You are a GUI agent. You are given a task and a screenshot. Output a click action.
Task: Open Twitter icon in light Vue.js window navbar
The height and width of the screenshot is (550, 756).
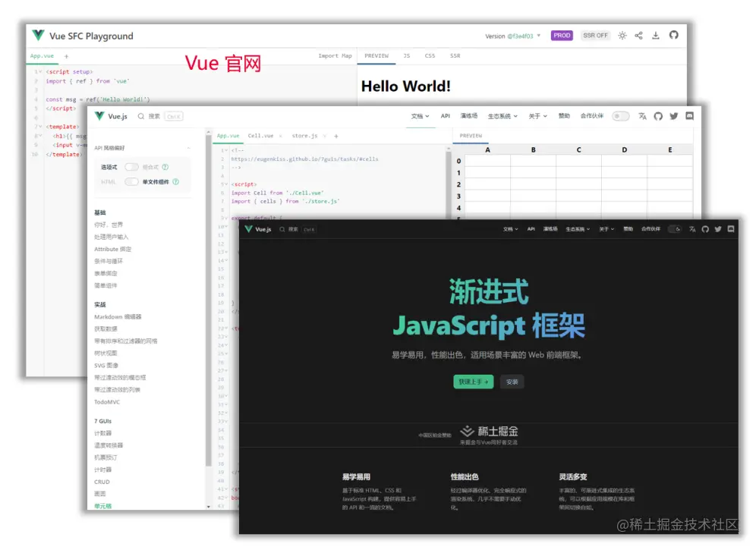[x=674, y=116]
